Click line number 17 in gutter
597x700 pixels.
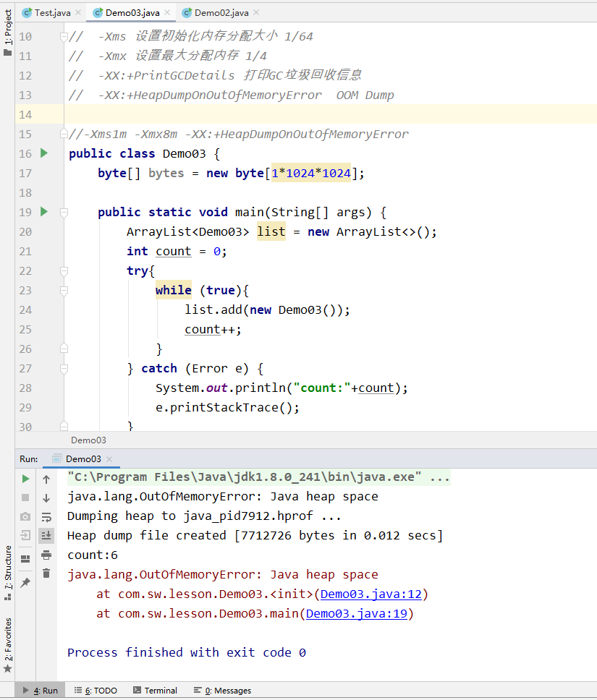point(25,174)
